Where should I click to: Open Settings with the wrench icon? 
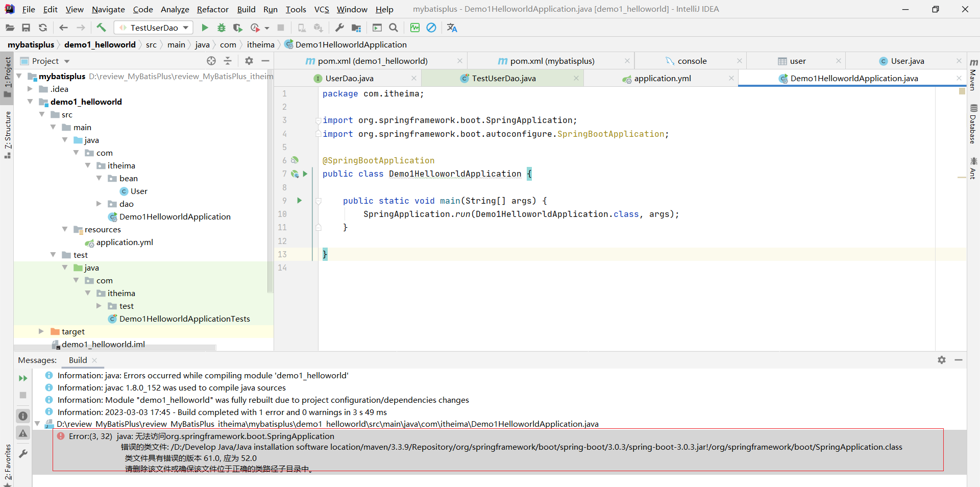point(339,28)
